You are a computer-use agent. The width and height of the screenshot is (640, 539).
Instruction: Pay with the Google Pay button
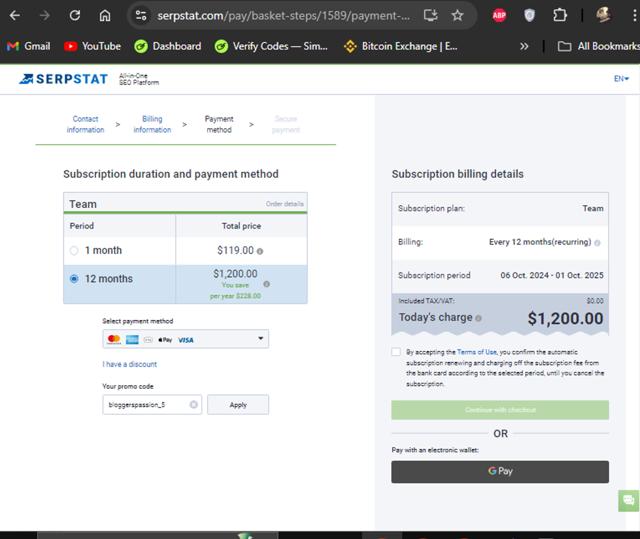click(500, 472)
